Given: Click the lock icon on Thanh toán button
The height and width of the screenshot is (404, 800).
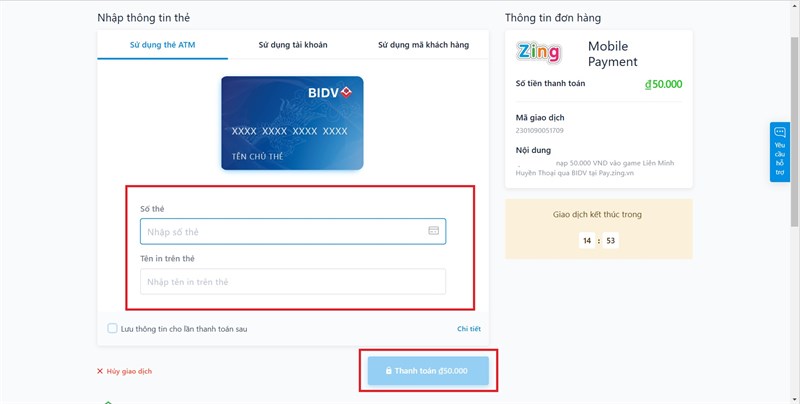Looking at the screenshot, I should pyautogui.click(x=389, y=371).
